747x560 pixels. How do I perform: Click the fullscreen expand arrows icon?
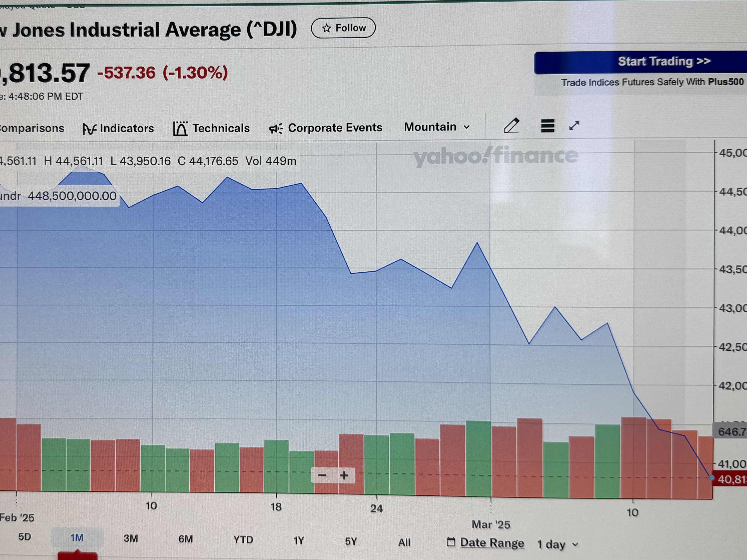click(x=574, y=126)
